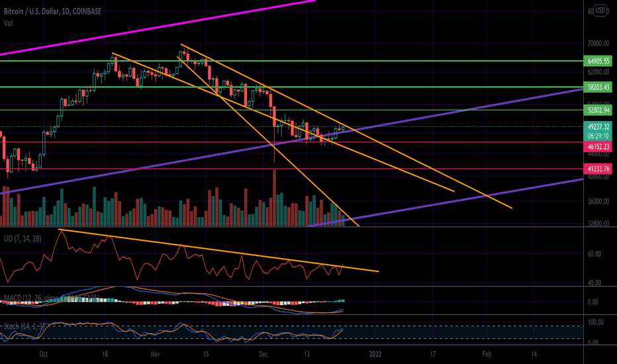Click the 2022 label on time axis
Viewport: 617px width, 364px height.
(x=375, y=354)
